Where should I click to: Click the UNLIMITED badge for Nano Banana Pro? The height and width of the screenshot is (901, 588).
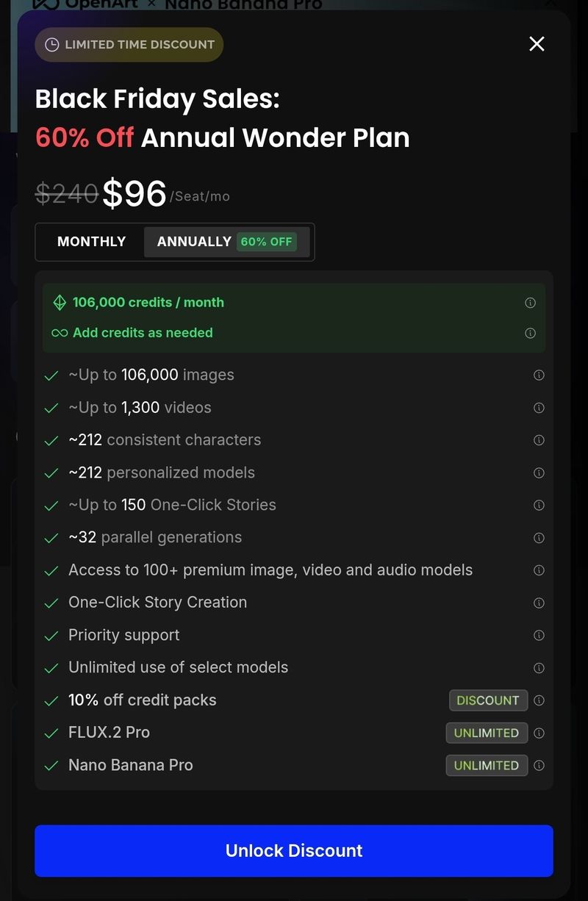pos(486,765)
